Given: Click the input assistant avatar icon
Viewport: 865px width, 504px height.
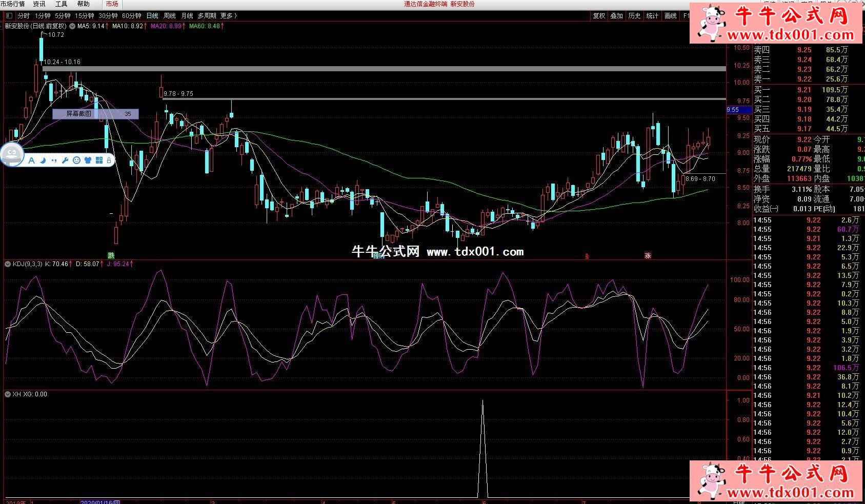Looking at the screenshot, I should (11, 154).
